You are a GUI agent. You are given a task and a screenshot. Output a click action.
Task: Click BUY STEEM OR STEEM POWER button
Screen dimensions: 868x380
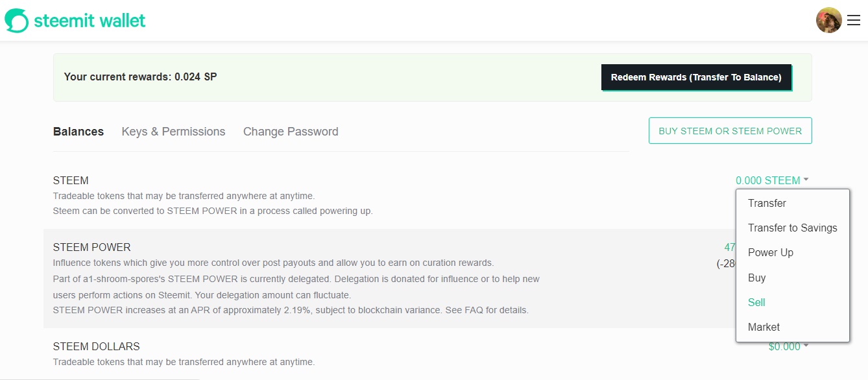pos(730,131)
